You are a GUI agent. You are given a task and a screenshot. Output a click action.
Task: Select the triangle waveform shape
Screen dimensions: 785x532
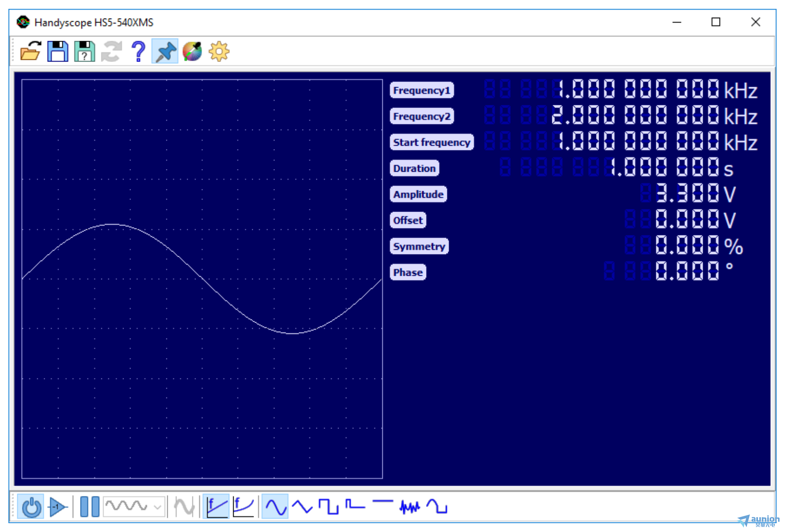coord(302,507)
